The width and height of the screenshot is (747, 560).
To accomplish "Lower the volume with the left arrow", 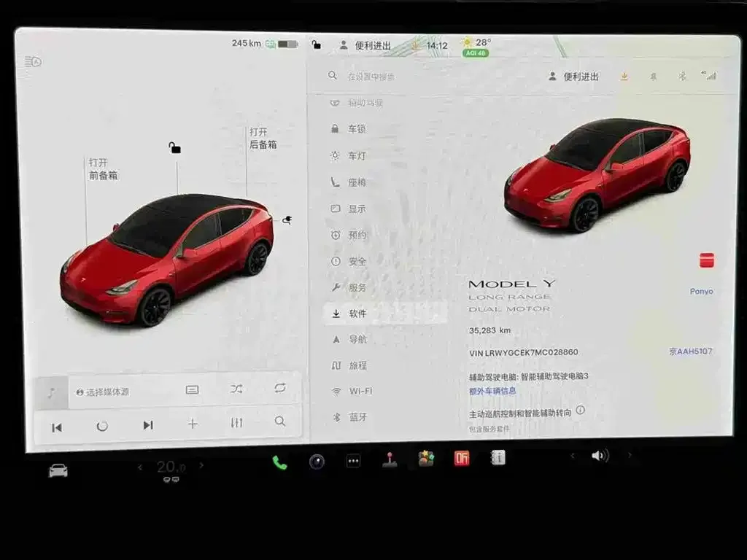I will 572,456.
